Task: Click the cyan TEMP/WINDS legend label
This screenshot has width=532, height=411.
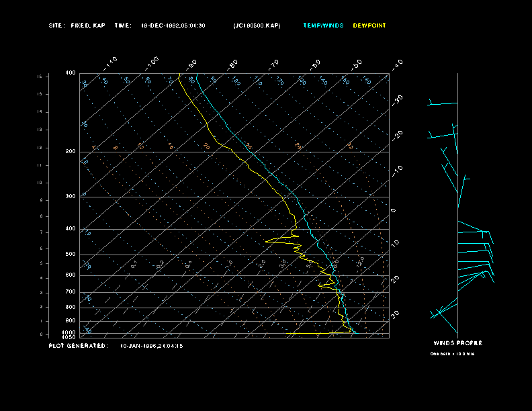Action: click(x=323, y=26)
